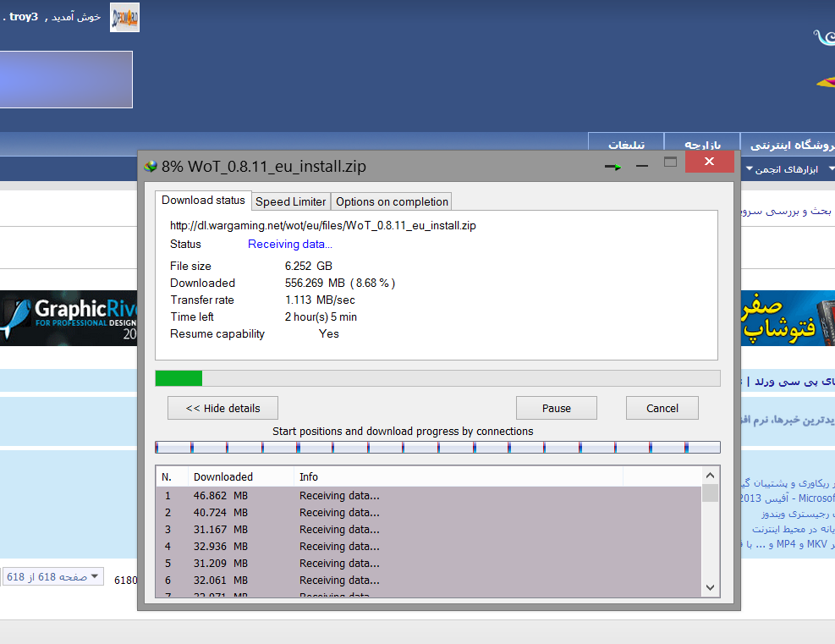Image resolution: width=835 pixels, height=644 pixels.
Task: Minimize the download dialog window
Action: tap(641, 166)
